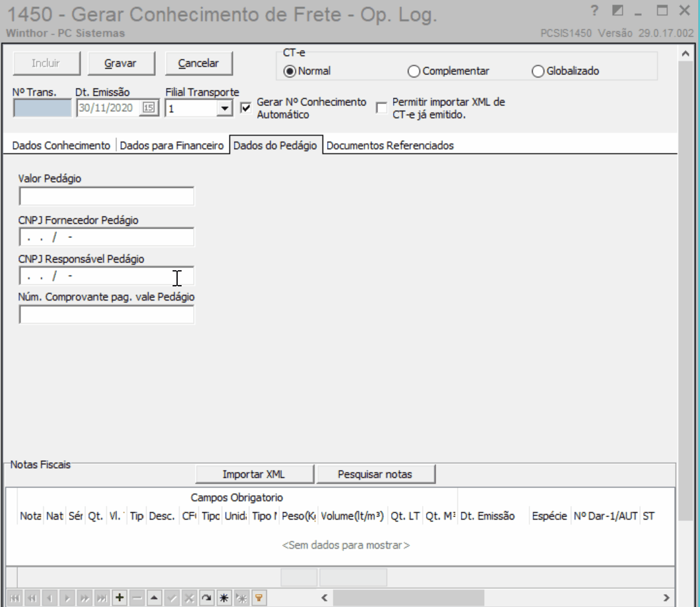
Task: Toggle Gerar Nº Conhecimento Automático checkbox
Action: (246, 108)
